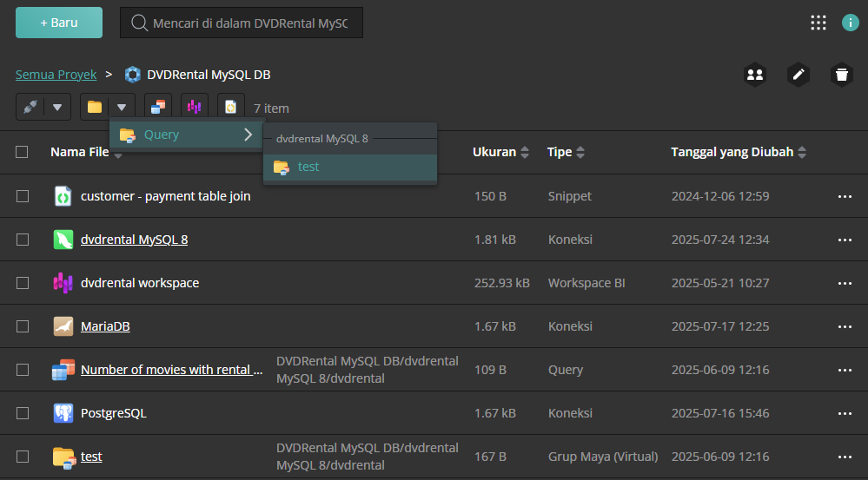868x480 pixels.
Task: Click the pencil edit project icon
Action: tap(798, 75)
